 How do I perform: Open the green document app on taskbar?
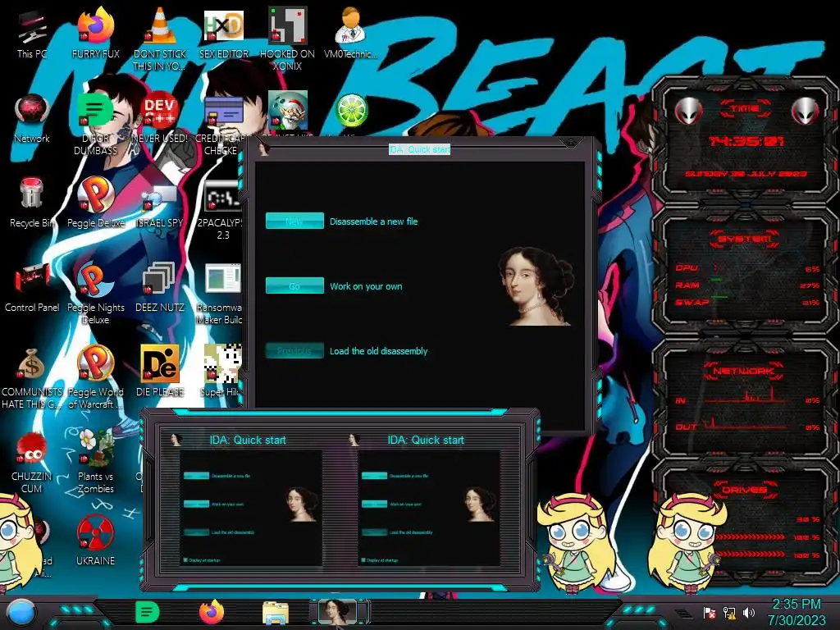148,612
